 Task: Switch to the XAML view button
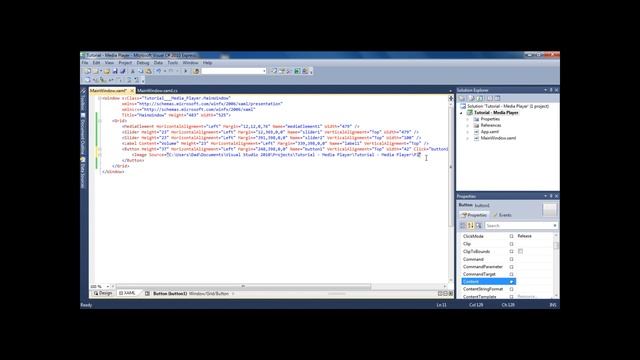point(127,293)
